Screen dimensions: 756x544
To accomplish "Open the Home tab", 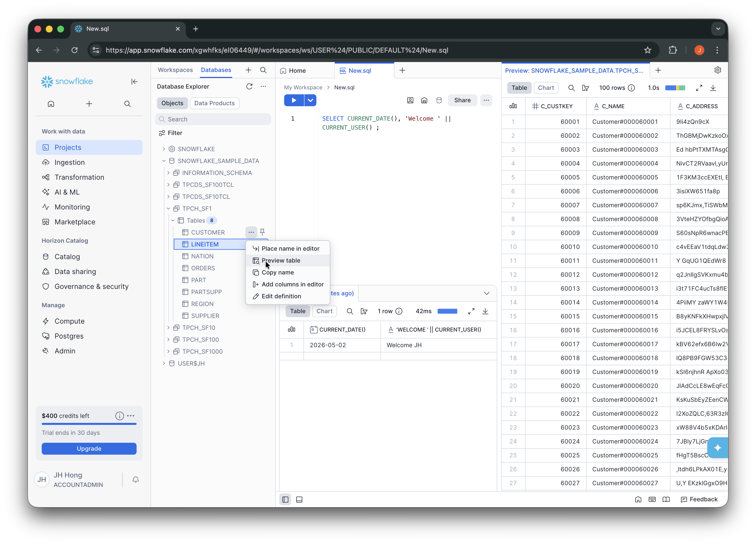I will [297, 71].
